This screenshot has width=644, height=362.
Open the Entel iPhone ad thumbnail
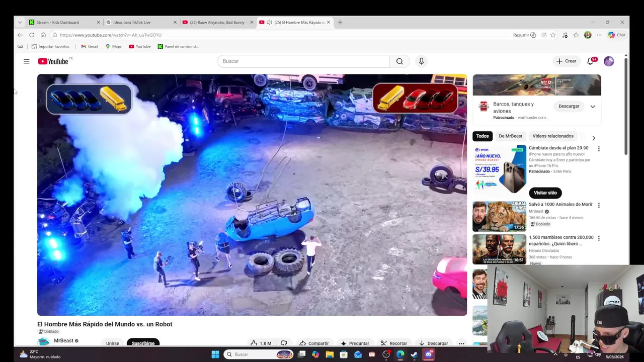tap(499, 169)
